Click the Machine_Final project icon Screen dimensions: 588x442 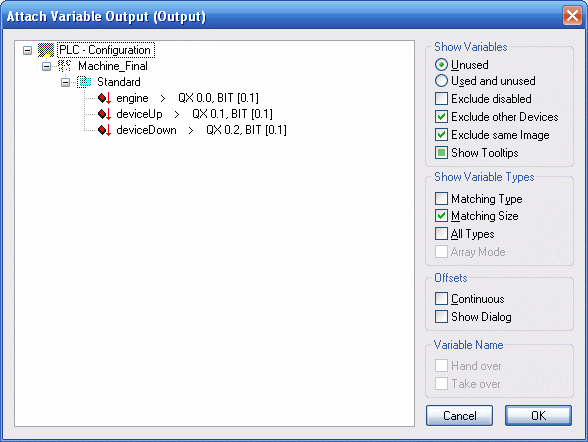pos(64,66)
